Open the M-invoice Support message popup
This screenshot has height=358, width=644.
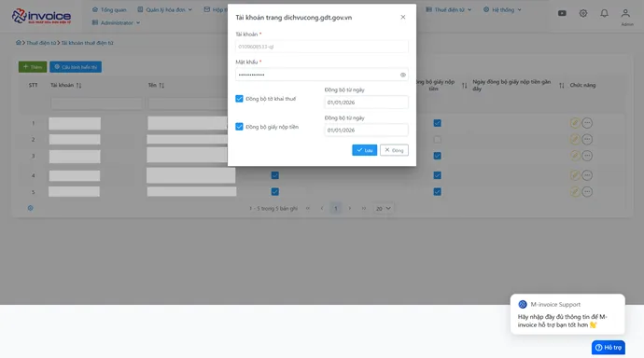567,314
